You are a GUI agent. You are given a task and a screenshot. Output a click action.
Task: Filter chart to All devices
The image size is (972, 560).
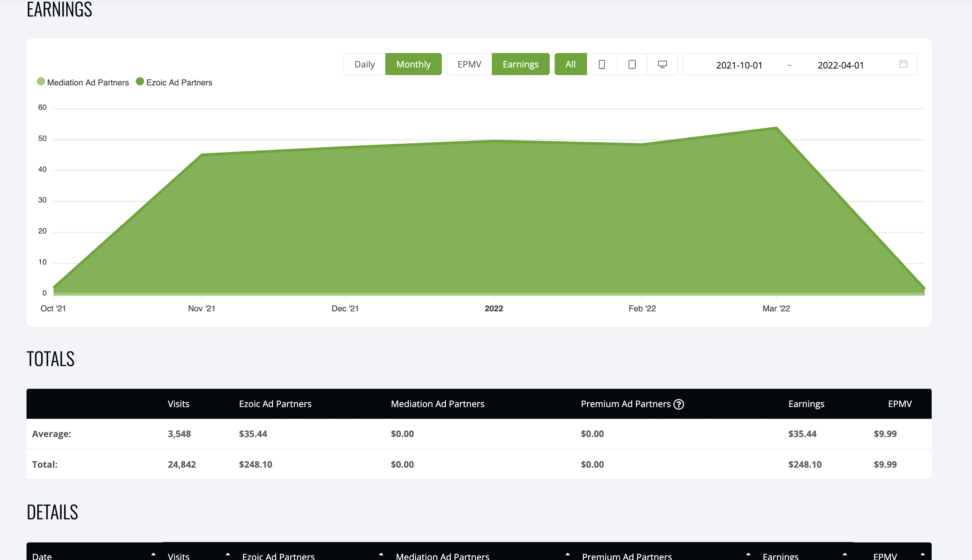point(570,64)
